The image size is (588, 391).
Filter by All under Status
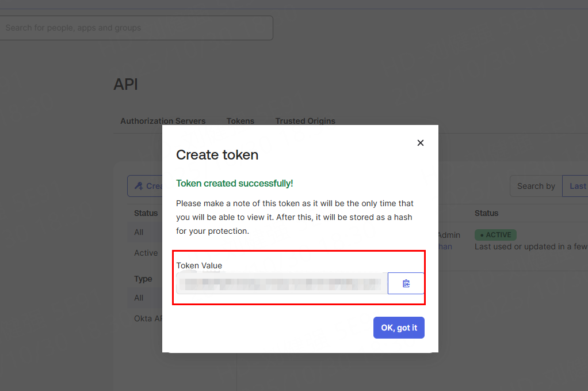[139, 232]
